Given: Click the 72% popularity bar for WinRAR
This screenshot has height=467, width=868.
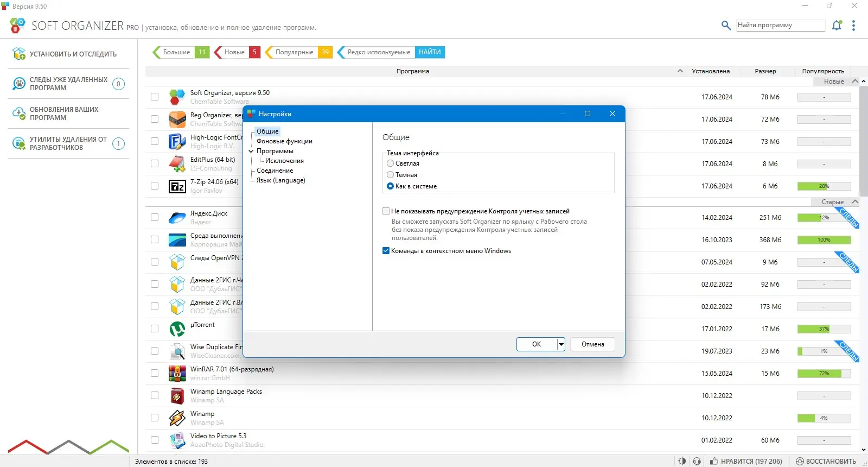Looking at the screenshot, I should point(824,374).
